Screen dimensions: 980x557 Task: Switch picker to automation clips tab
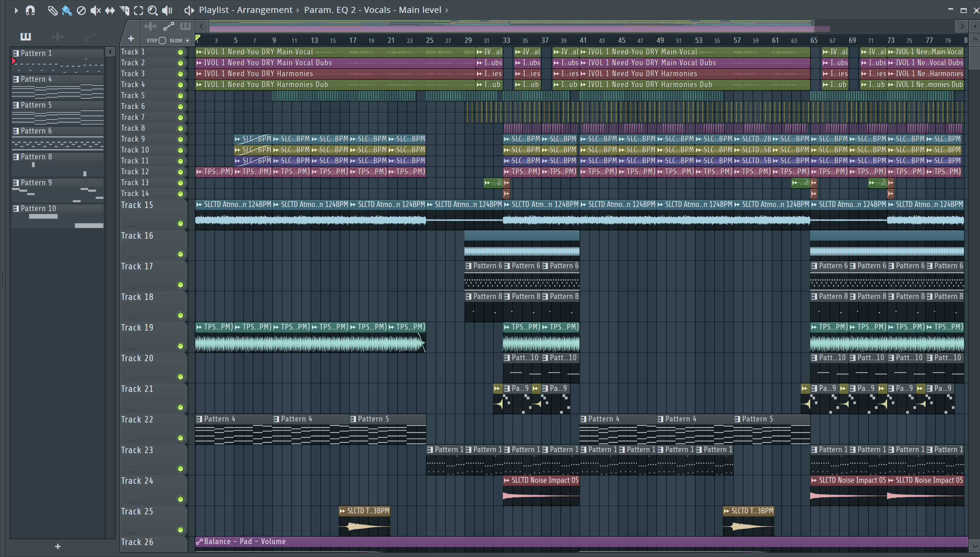click(90, 37)
